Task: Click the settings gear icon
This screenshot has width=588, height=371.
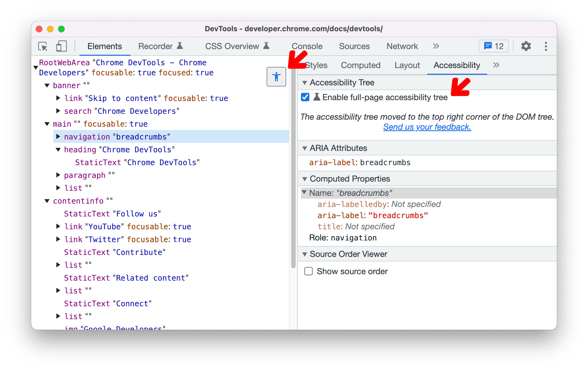Action: coord(525,47)
